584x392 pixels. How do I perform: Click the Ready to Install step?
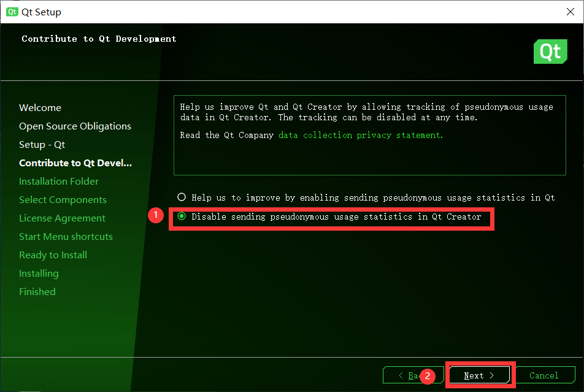53,255
